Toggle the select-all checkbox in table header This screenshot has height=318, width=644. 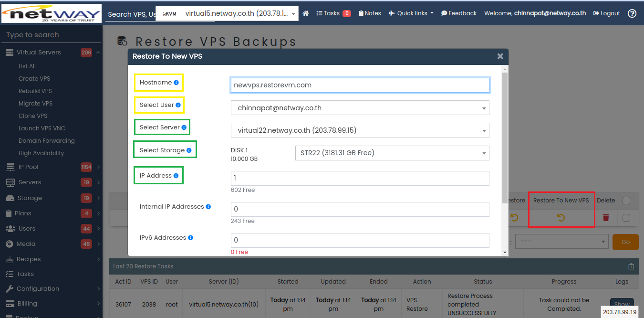(x=626, y=201)
